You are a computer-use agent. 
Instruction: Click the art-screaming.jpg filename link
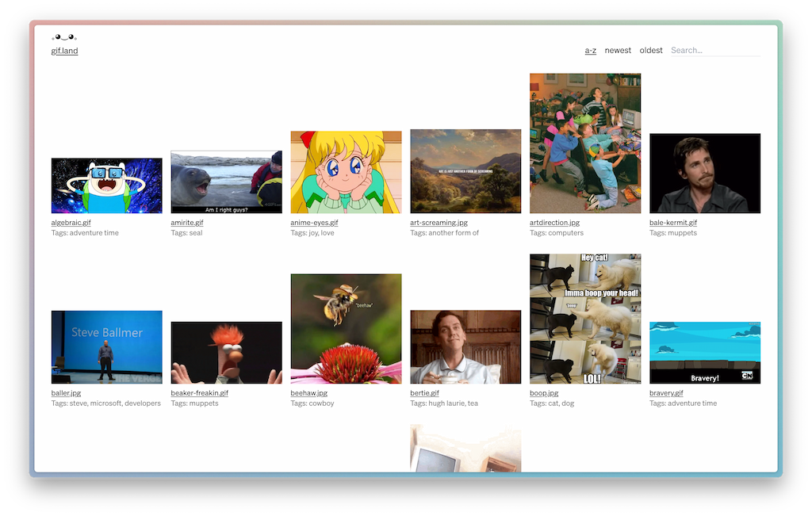click(x=439, y=223)
